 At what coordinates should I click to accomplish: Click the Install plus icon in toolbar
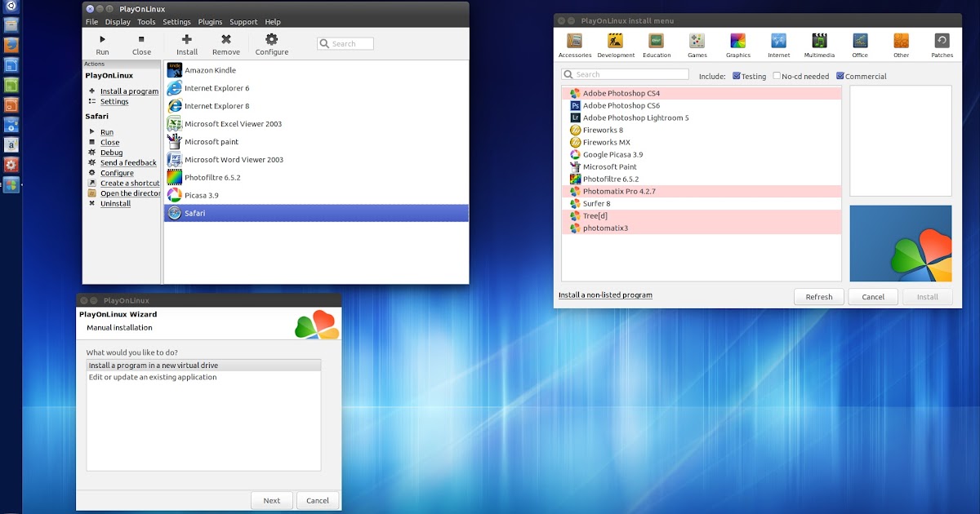click(x=187, y=39)
